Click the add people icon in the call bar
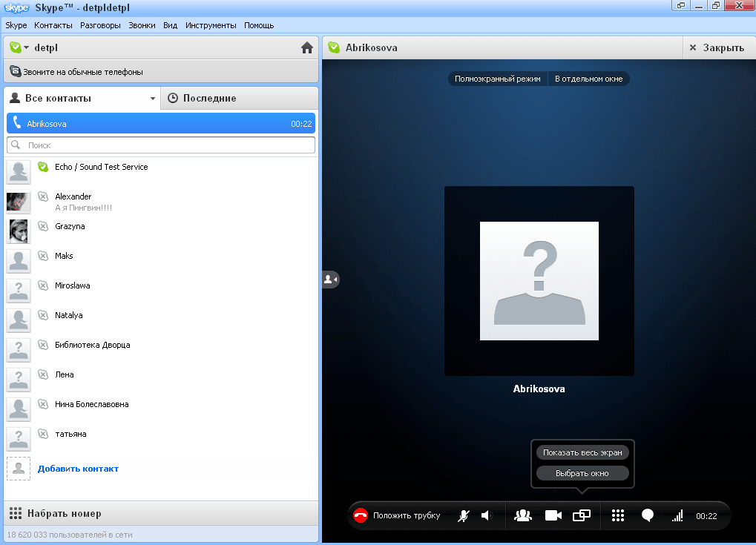Screen dimensions: 756x545 pos(523,516)
